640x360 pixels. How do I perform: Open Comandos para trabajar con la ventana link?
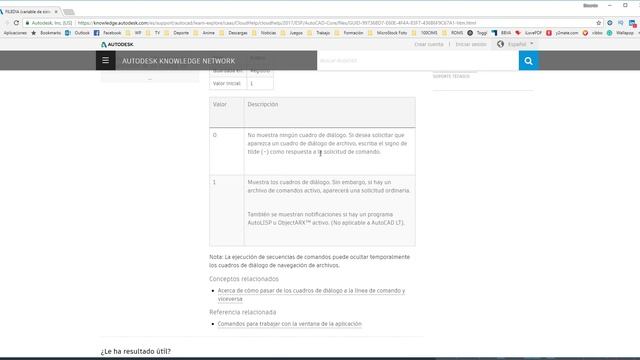(x=289, y=324)
